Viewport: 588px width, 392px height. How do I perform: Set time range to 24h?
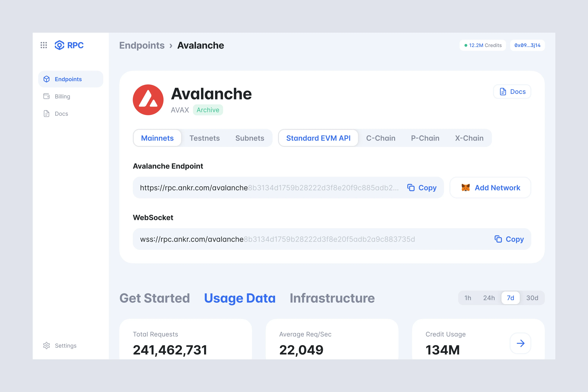pyautogui.click(x=489, y=298)
